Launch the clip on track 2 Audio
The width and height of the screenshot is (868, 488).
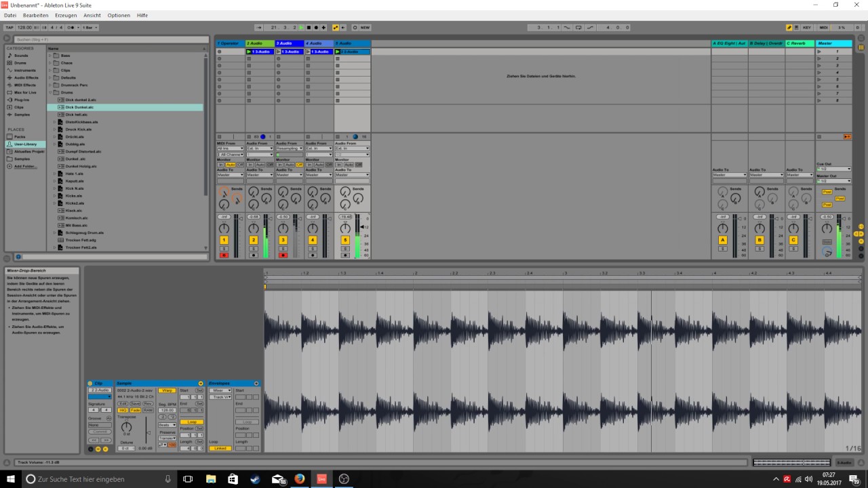249,52
